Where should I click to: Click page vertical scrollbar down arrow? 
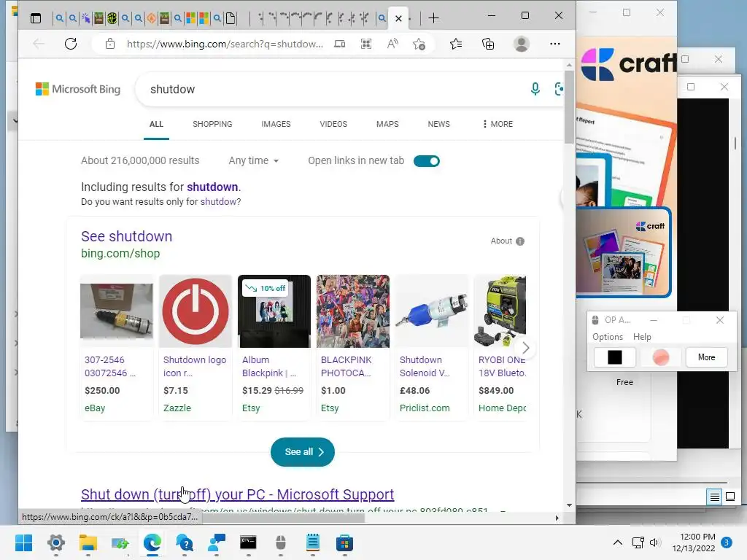coord(569,505)
